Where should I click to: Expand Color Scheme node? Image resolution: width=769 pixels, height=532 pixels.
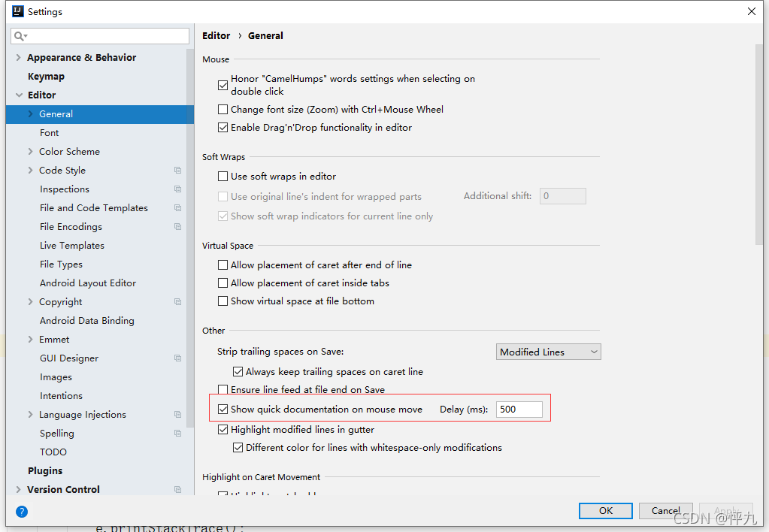tap(30, 152)
